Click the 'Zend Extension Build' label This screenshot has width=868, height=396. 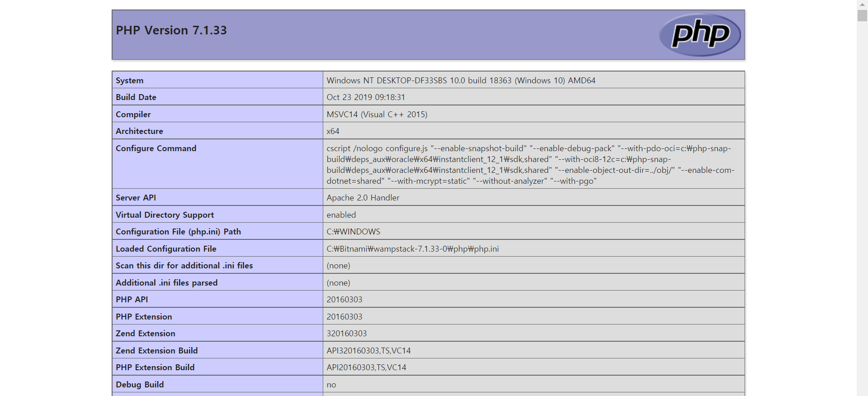point(156,350)
